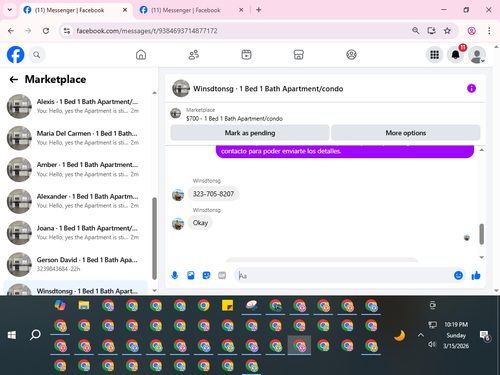Open the Windows Start menu
This screenshot has height=375, width=500.
pyautogui.click(x=12, y=335)
